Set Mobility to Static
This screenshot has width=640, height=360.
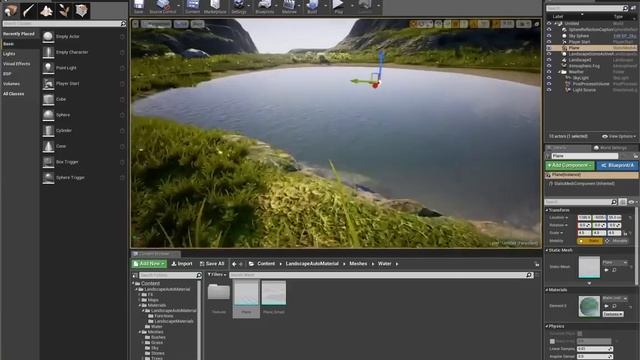590,241
